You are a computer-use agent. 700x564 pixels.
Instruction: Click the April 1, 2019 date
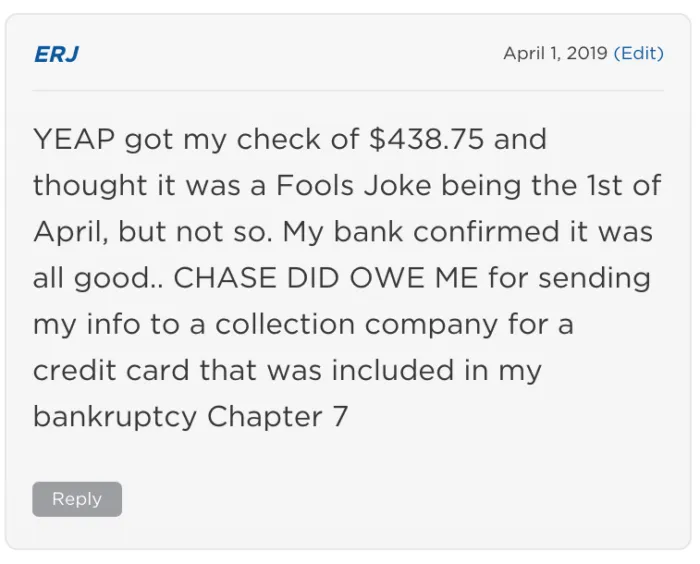pos(555,53)
